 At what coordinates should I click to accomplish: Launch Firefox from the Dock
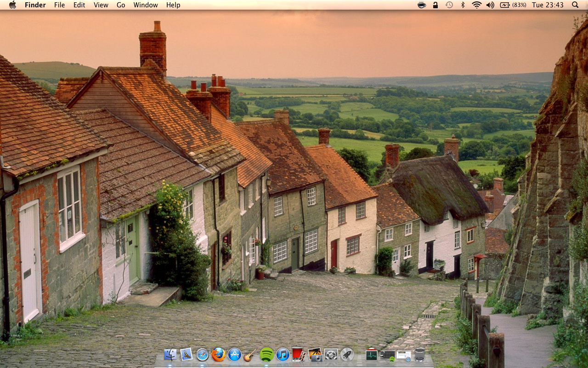218,355
